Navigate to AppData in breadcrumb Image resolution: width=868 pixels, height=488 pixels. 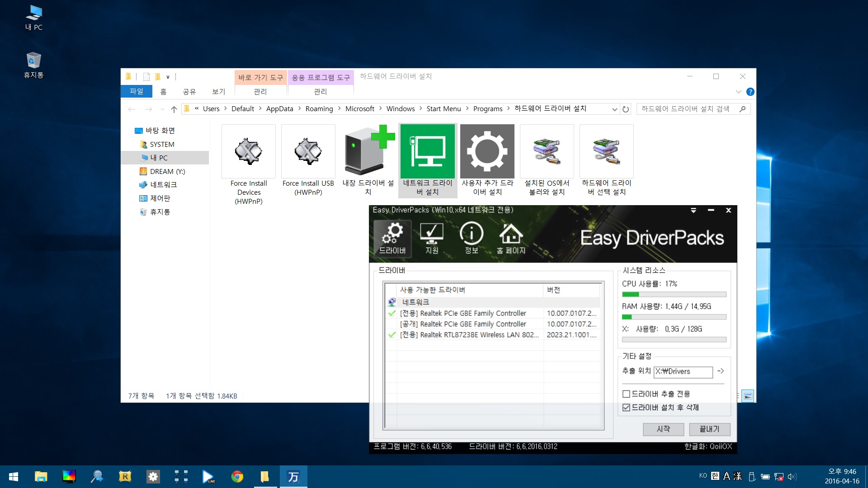[279, 109]
